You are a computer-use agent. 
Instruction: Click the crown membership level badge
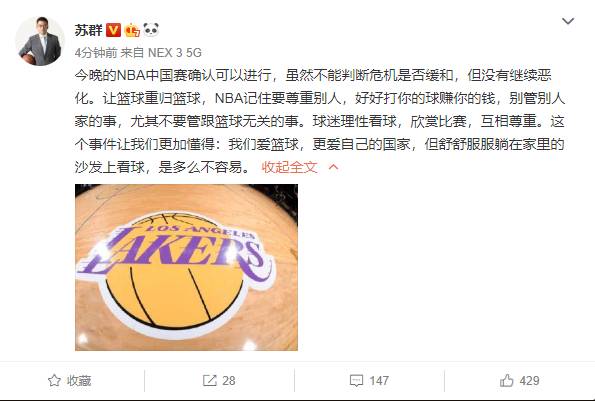click(x=132, y=30)
